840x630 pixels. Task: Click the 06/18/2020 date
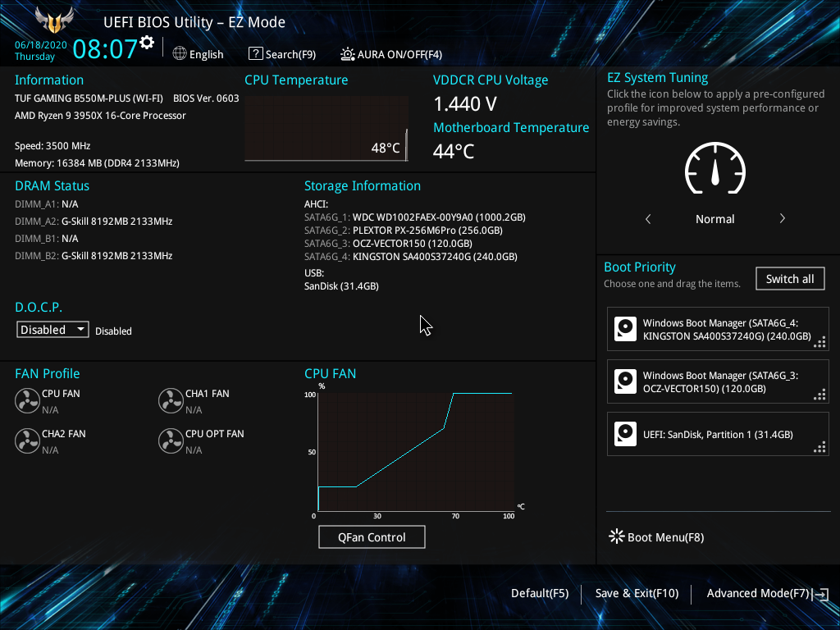click(x=41, y=45)
